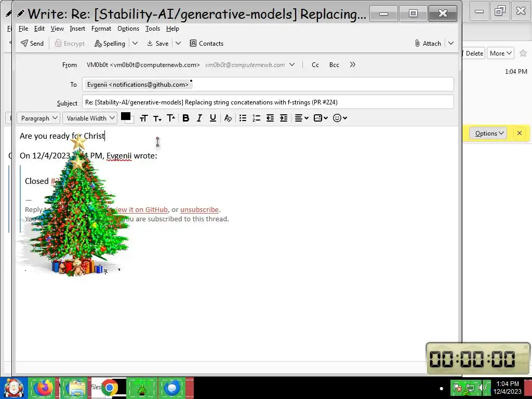Increase font size icon

coord(170,118)
